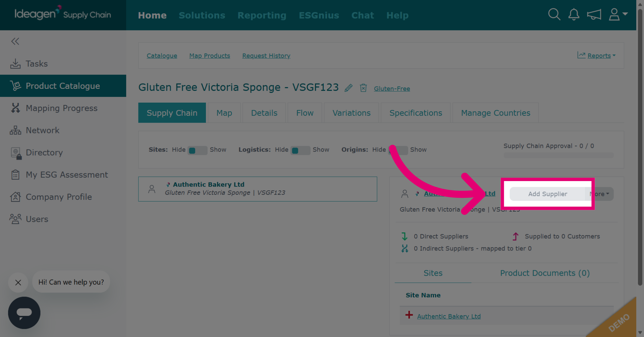Edit product name with pencil icon
The width and height of the screenshot is (644, 337).
(x=348, y=88)
